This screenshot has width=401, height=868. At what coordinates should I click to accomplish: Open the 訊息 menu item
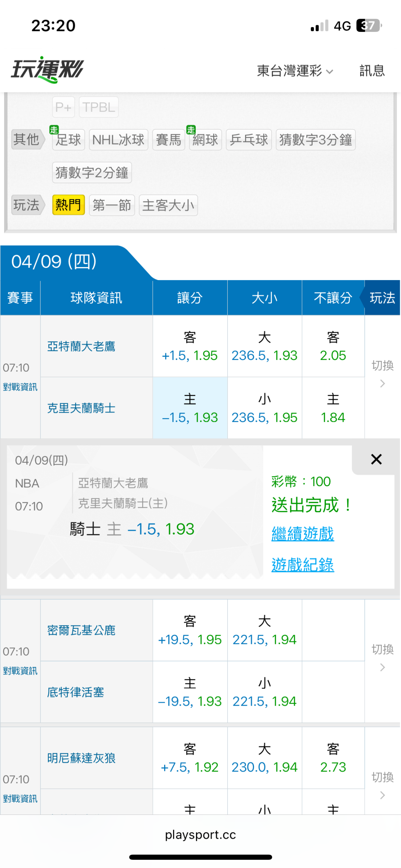tap(372, 71)
